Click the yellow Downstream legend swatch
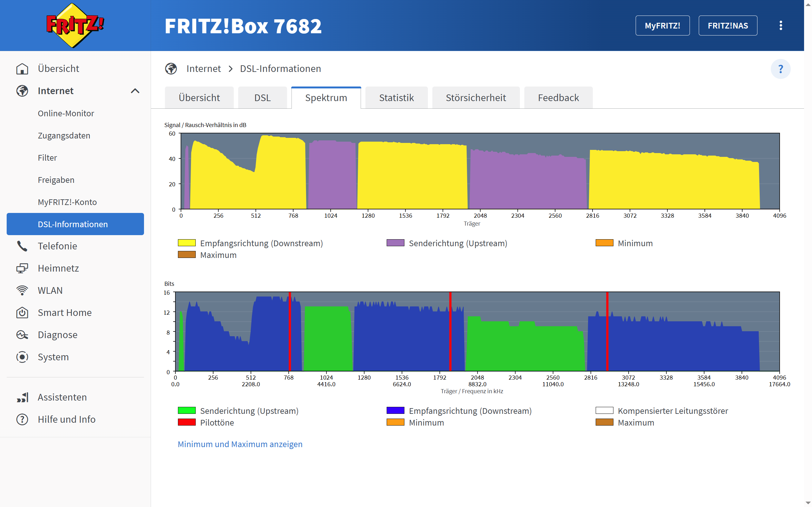Screen dimensions: 812x507 187,243
